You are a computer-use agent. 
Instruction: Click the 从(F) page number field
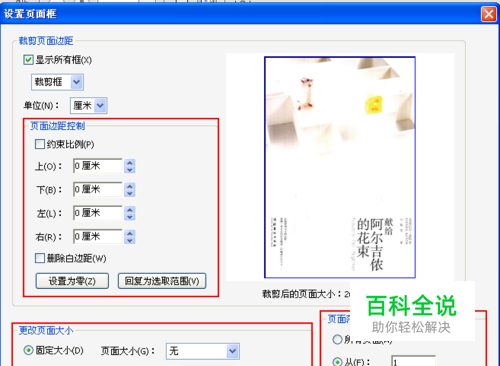pos(413,361)
